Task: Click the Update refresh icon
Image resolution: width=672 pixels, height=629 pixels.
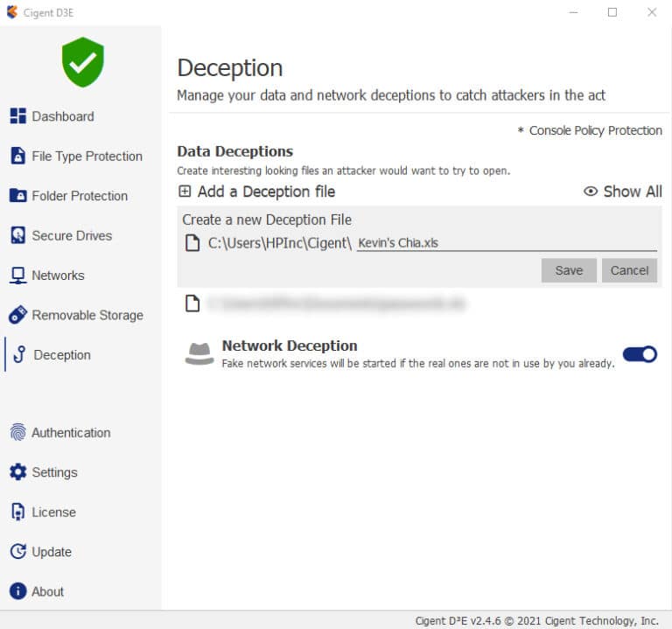Action: point(18,551)
